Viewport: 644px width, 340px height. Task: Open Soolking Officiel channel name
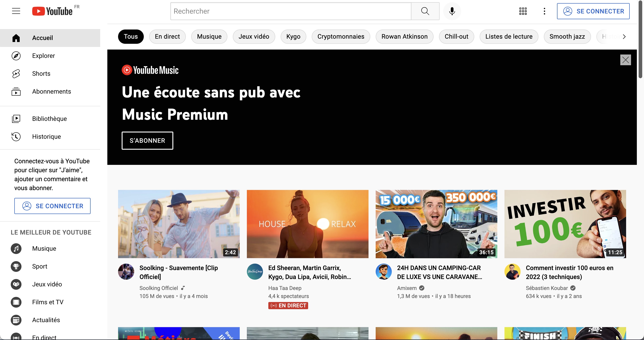[159, 288]
